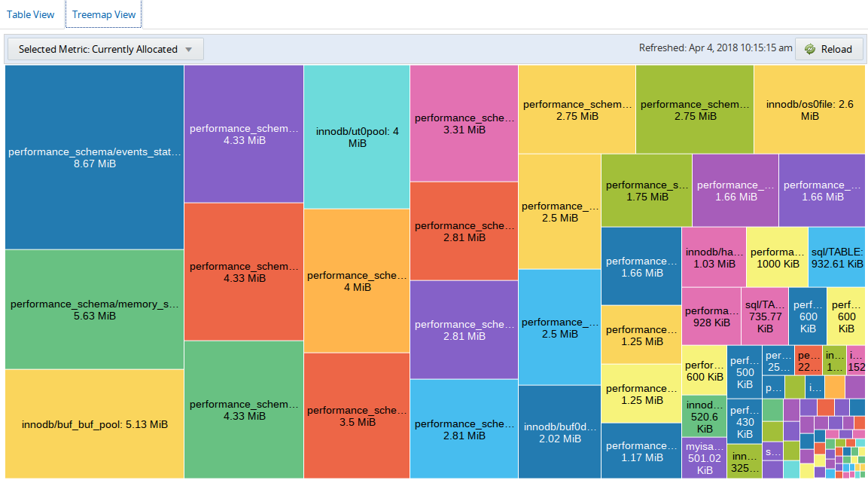This screenshot has height=480, width=868.
Task: Click the blue 500 KiB block
Action: click(745, 372)
